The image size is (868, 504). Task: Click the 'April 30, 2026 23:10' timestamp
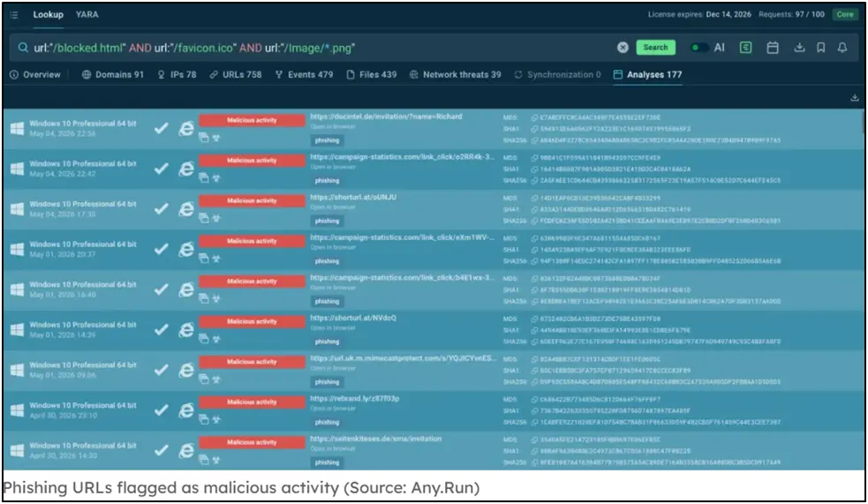click(x=63, y=416)
